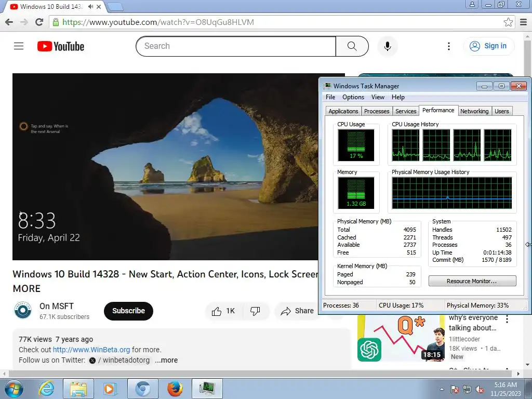Click the browser address bar URL
The height and width of the screenshot is (399, 532).
click(x=158, y=22)
